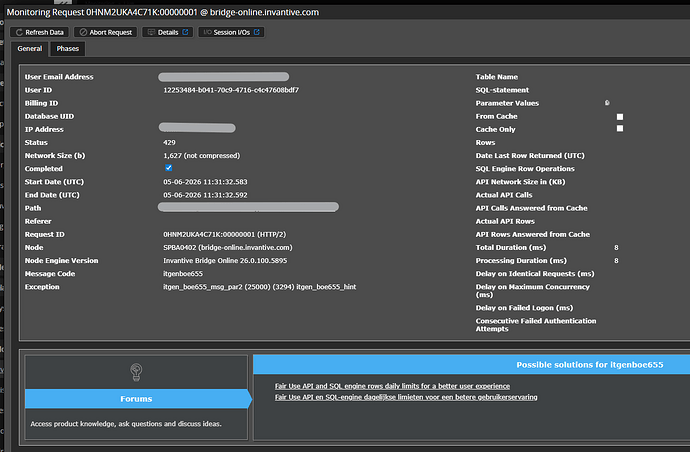Click the Billing ID label
Image resolution: width=690 pixels, height=452 pixels.
point(41,103)
